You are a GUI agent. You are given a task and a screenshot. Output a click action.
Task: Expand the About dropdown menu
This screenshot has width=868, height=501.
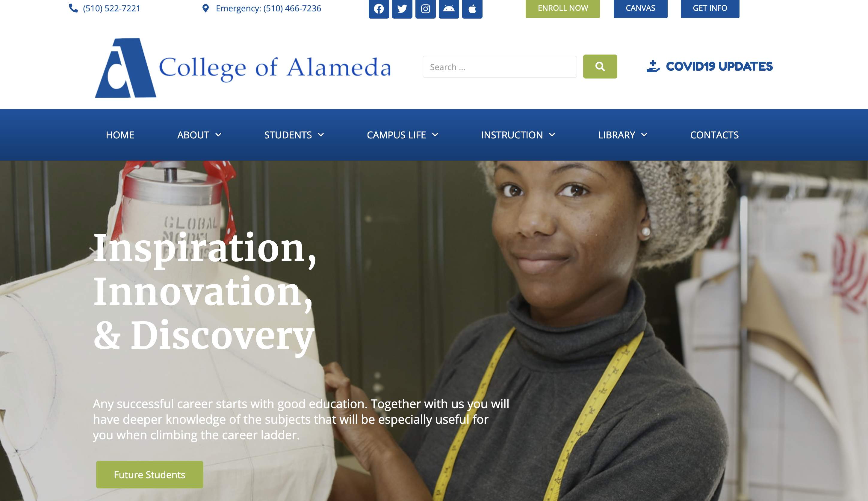tap(199, 135)
